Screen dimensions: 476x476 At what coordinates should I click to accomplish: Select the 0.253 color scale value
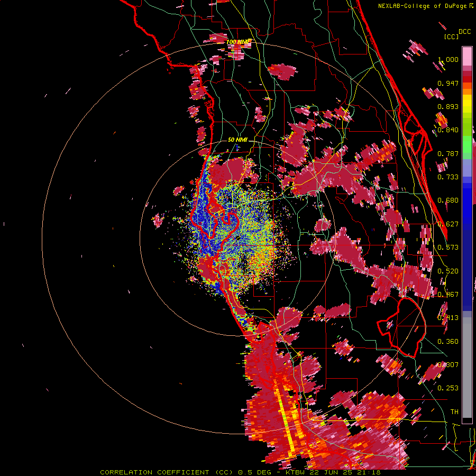[448, 388]
